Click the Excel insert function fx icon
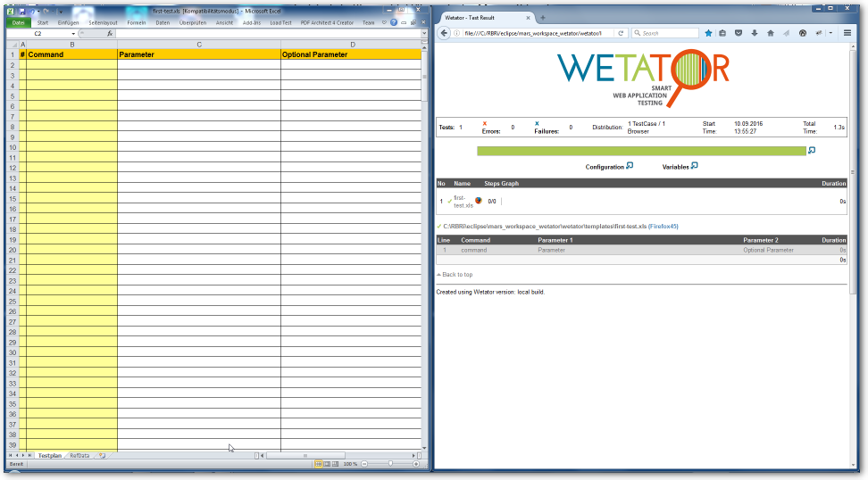The height and width of the screenshot is (480, 868). [110, 33]
